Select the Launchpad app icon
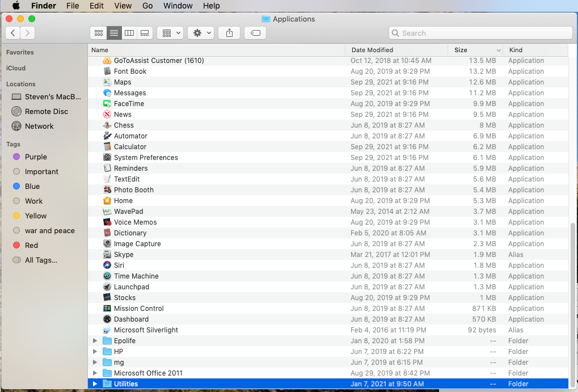The image size is (578, 392). tap(107, 286)
